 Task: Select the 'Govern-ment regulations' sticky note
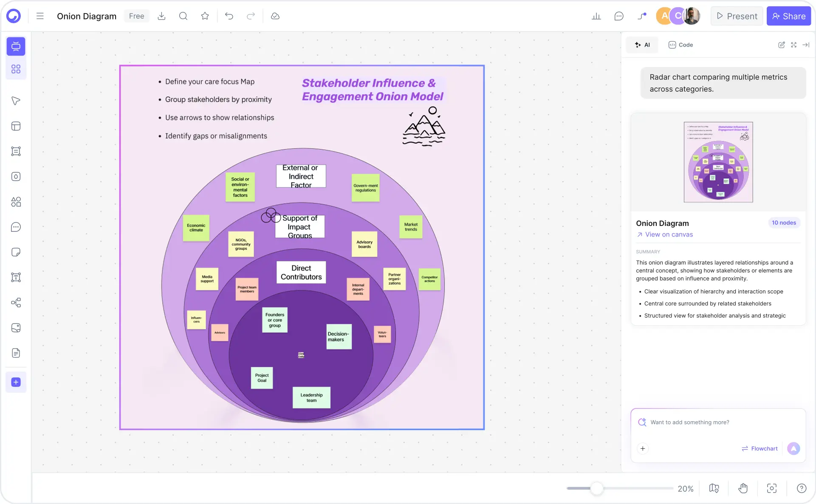[x=365, y=188]
